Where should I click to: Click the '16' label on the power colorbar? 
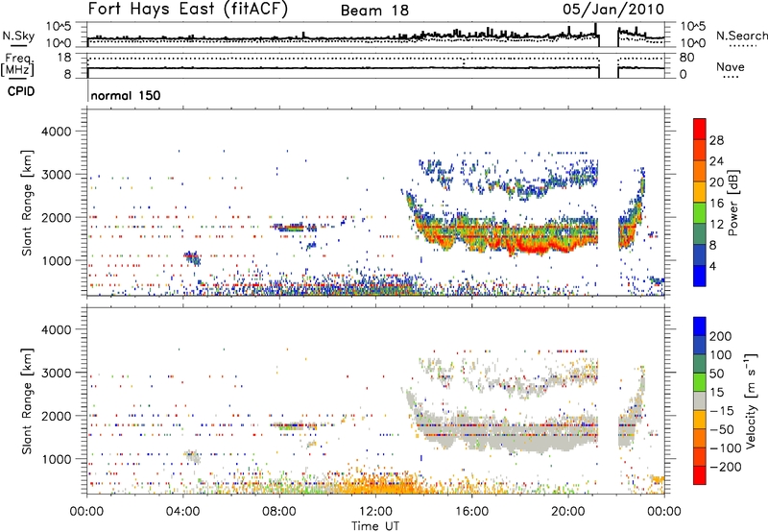[x=716, y=204]
